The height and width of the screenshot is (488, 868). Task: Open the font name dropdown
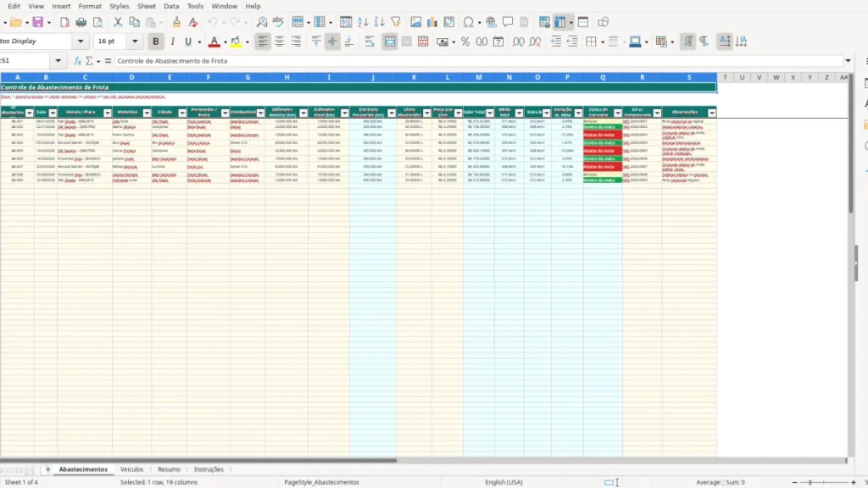coord(81,41)
